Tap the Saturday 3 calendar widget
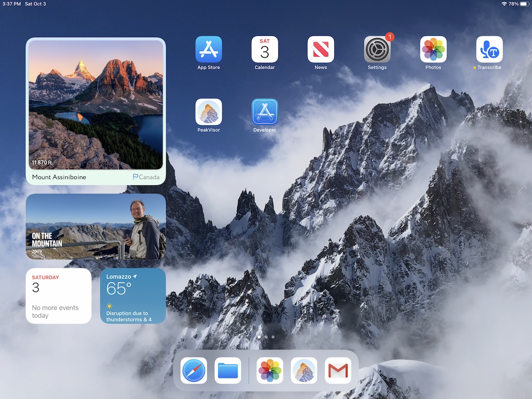 59,296
